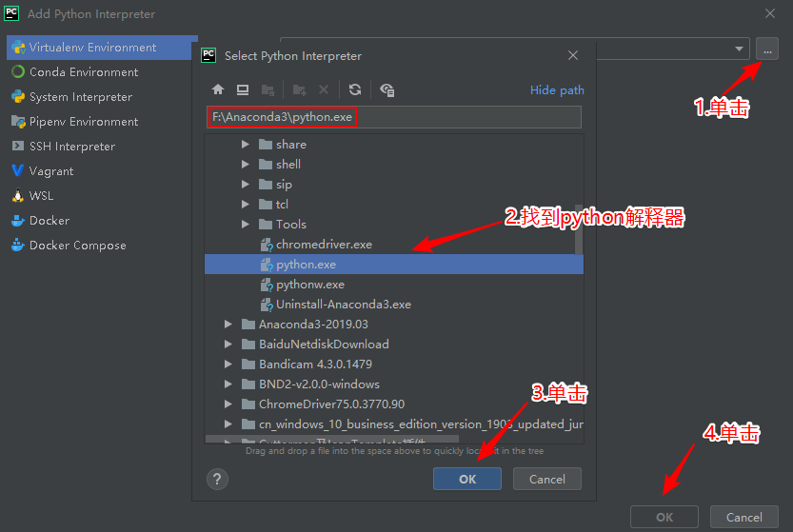Open the interpreter path dropdown
Viewport: 793px width, 532px height.
[741, 49]
